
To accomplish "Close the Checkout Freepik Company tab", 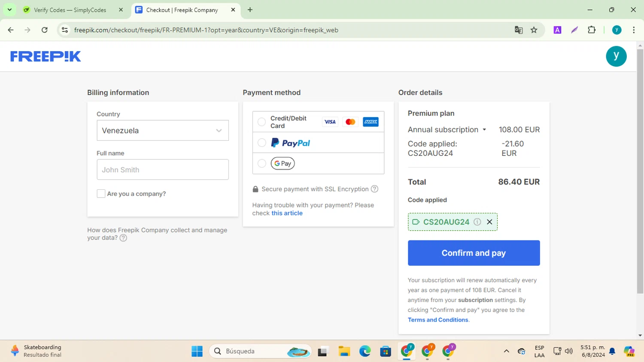I will 233,10.
